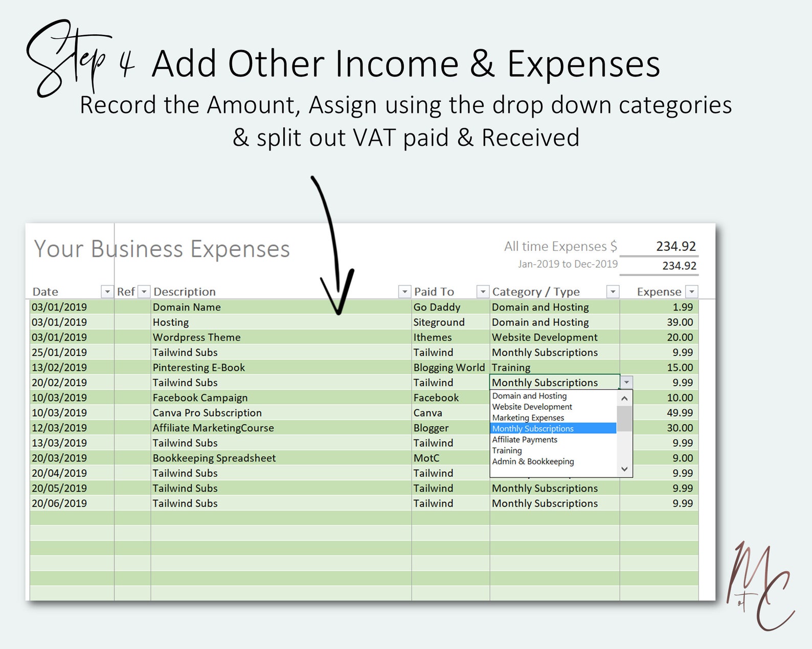Open the Date column filter dropdown
Viewport: 812px width, 649px height.
point(107,292)
